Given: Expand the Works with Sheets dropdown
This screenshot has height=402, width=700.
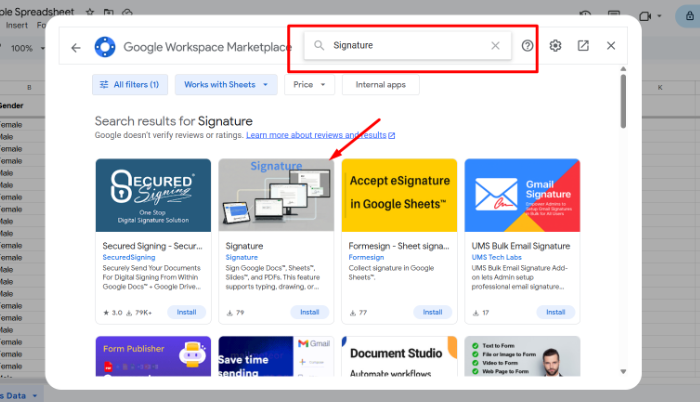Looking at the screenshot, I should pos(226,85).
